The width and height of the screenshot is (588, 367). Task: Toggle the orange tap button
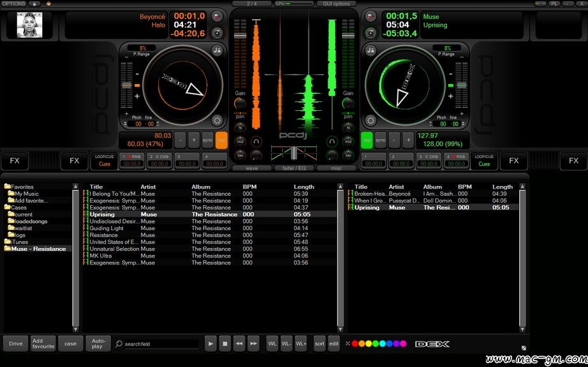tap(221, 140)
